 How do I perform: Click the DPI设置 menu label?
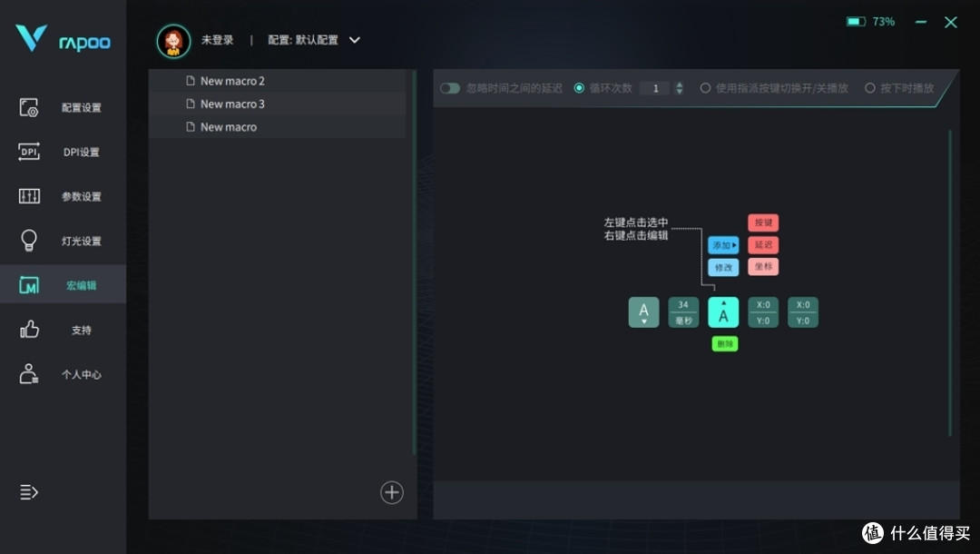pyautogui.click(x=82, y=152)
